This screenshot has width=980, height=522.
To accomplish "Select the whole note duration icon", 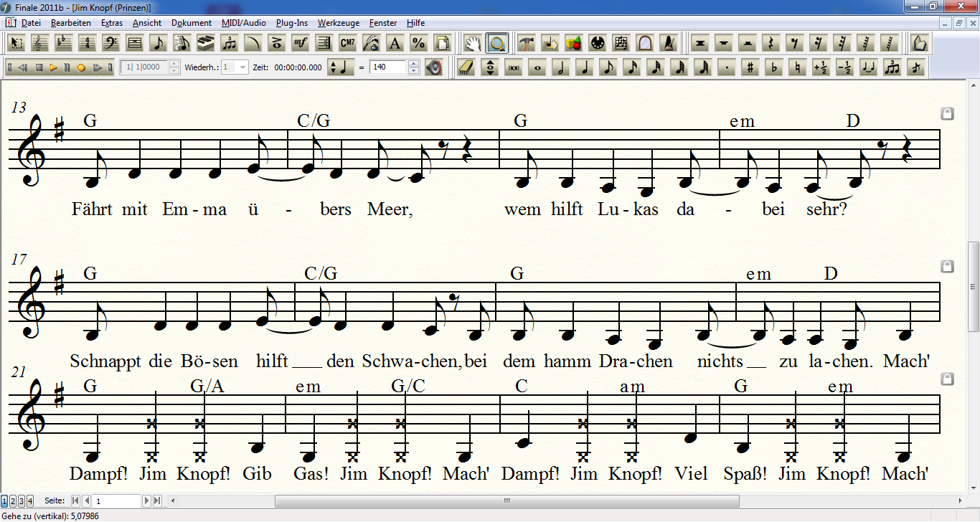I will point(537,68).
